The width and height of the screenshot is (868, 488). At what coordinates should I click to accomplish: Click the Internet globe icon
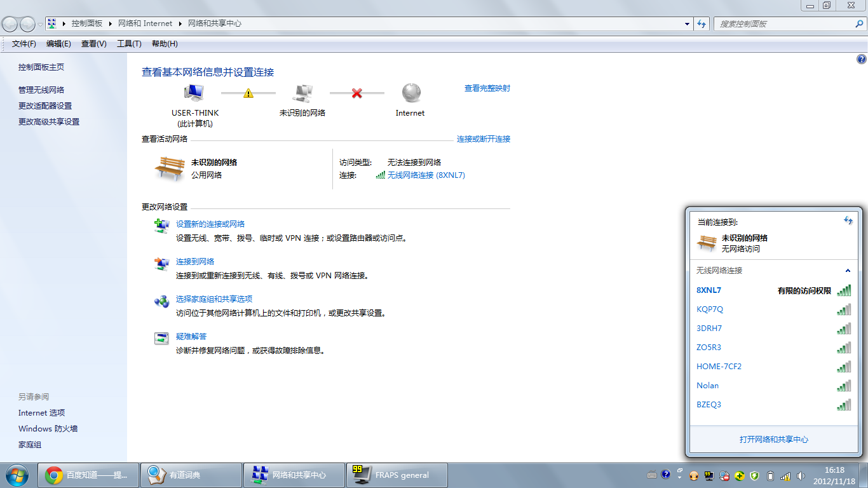411,93
